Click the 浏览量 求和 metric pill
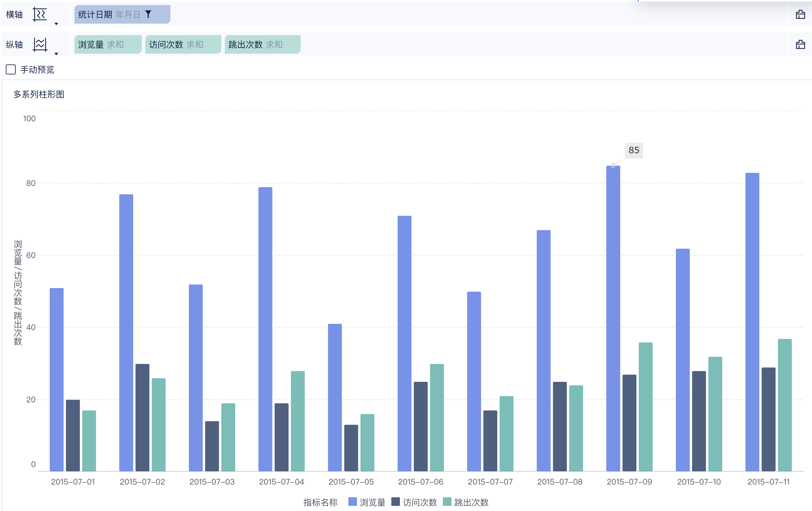 (107, 45)
